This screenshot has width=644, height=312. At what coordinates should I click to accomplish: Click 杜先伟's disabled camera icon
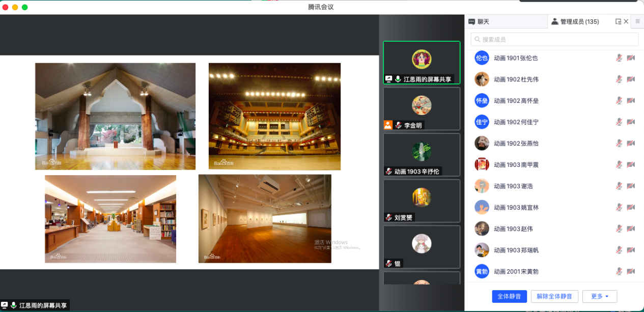(631, 79)
